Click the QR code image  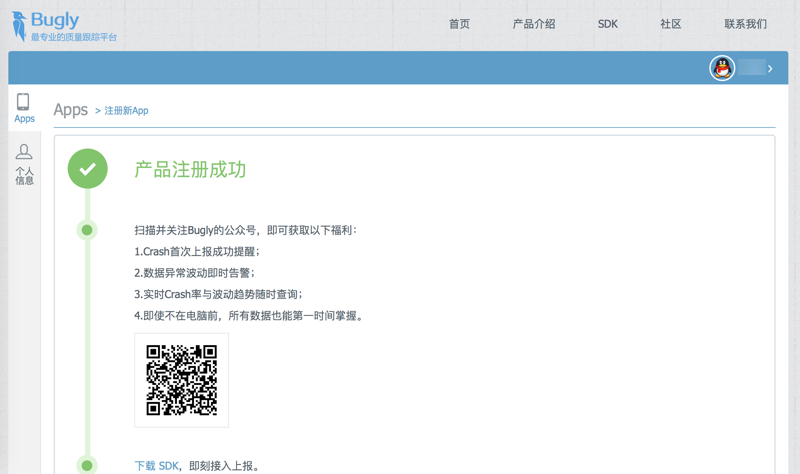coord(182,380)
